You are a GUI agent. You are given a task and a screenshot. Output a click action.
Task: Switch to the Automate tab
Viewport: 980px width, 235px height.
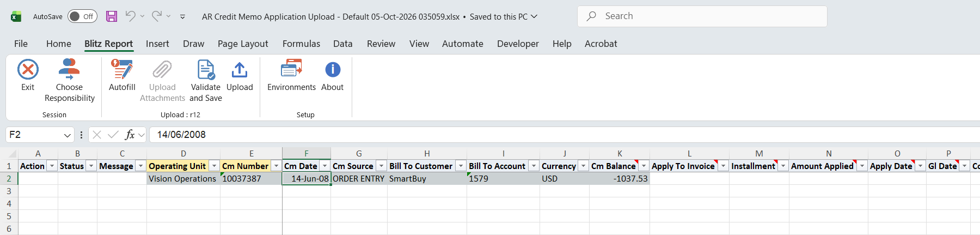click(463, 44)
